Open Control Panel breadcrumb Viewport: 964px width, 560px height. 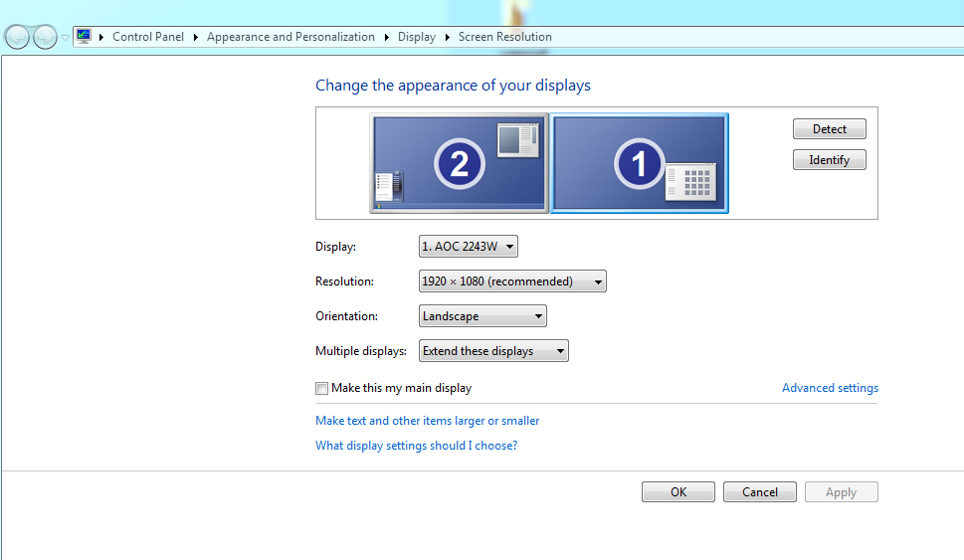pyautogui.click(x=148, y=37)
